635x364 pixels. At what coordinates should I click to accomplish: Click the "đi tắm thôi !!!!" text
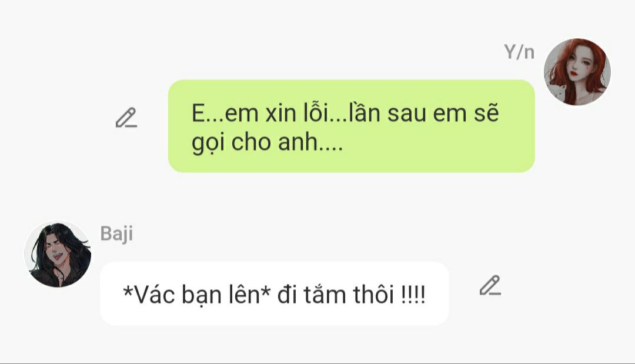351,295
